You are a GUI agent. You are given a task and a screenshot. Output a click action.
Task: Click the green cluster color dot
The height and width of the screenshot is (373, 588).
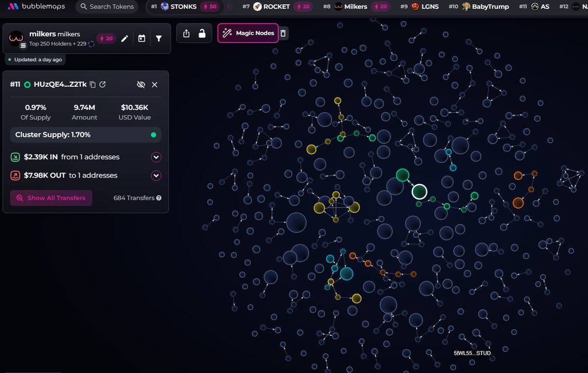pos(153,135)
